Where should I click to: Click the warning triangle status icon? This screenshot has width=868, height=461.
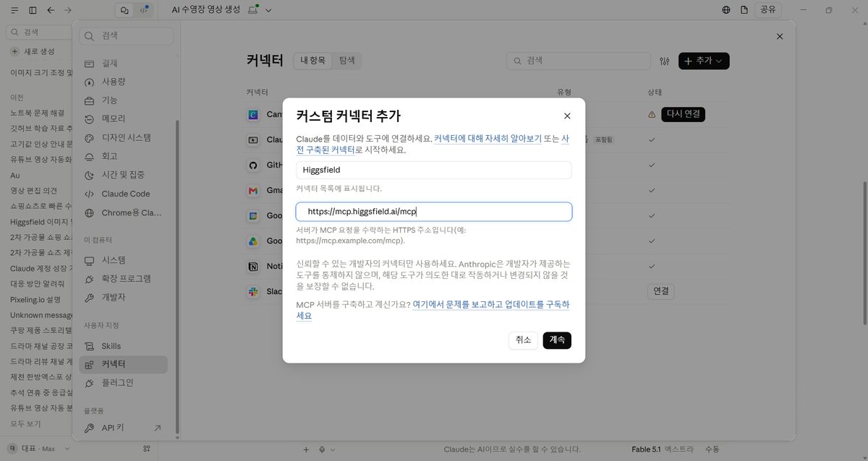652,115
